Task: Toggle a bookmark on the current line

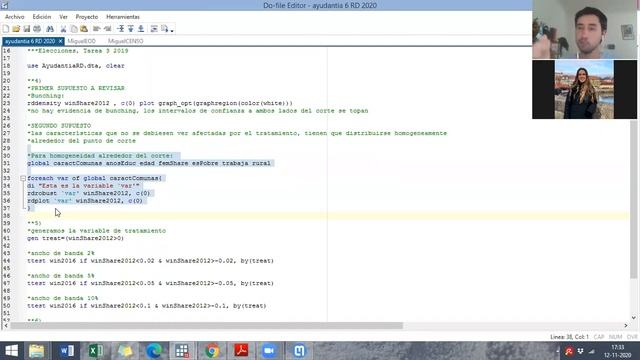Action: 121,29
